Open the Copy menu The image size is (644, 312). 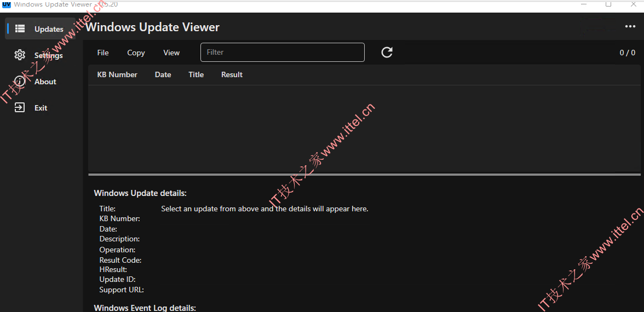(136, 53)
